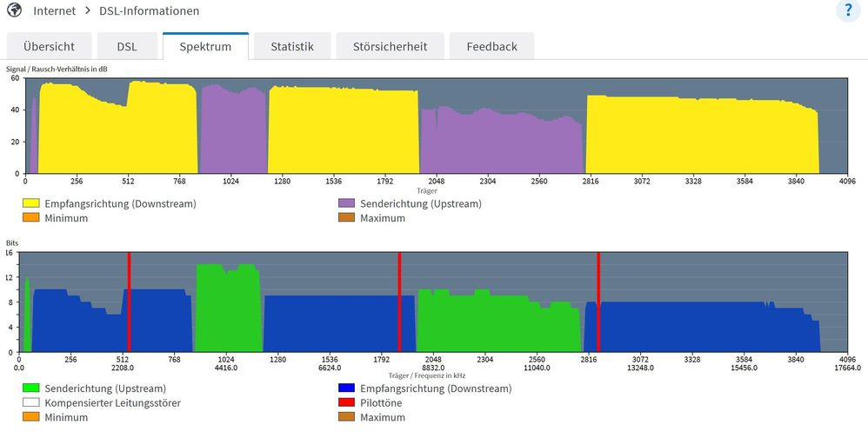Click the globe Internet icon
Viewport: 868px width, 438px height.
(15, 10)
